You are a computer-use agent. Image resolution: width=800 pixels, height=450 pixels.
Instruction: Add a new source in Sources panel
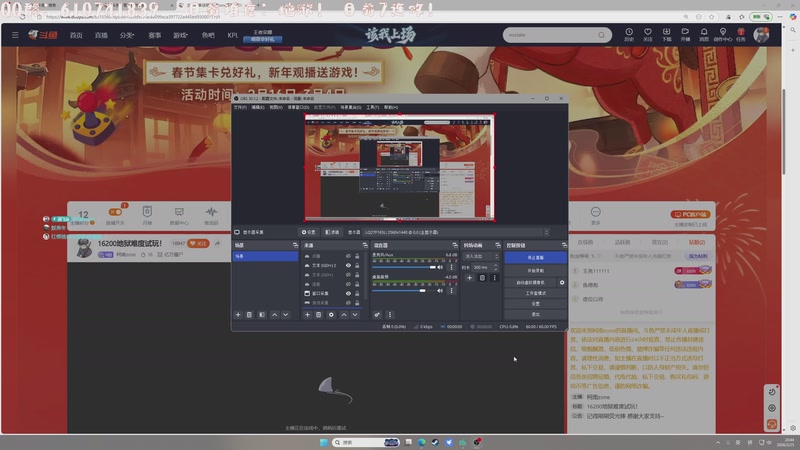(307, 315)
